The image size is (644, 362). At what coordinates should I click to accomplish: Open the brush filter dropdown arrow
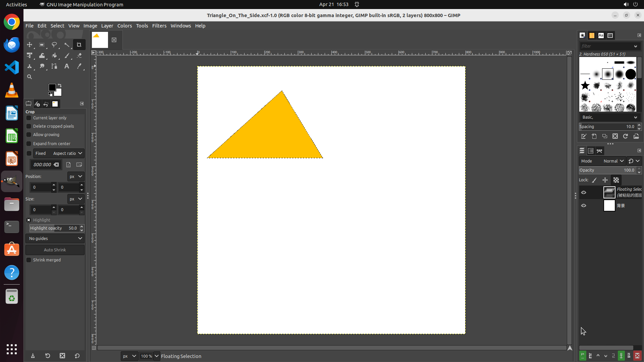click(x=636, y=46)
